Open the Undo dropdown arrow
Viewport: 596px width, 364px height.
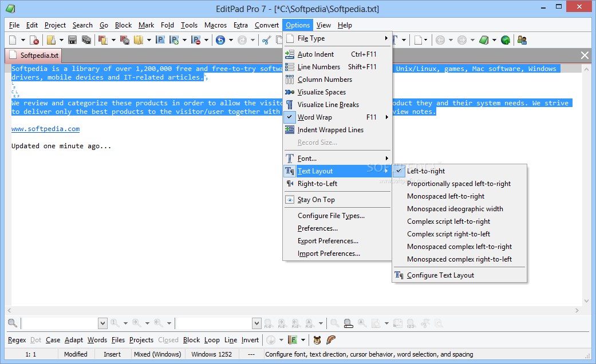(x=231, y=40)
